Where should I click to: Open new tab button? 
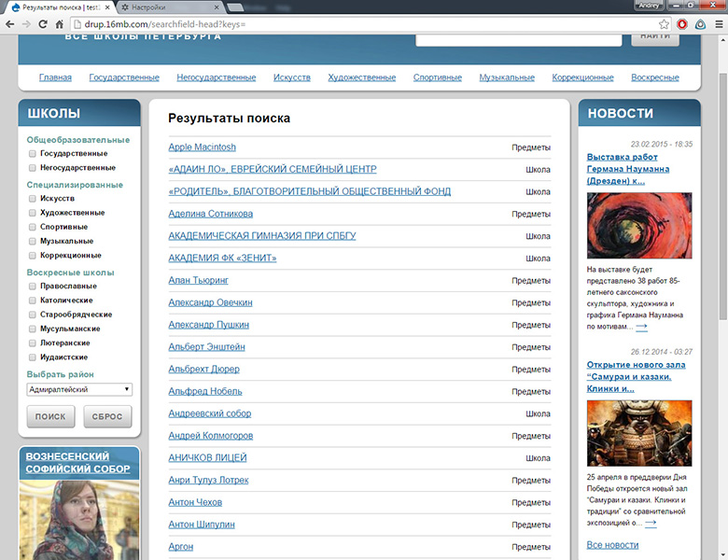pyautogui.click(x=235, y=7)
